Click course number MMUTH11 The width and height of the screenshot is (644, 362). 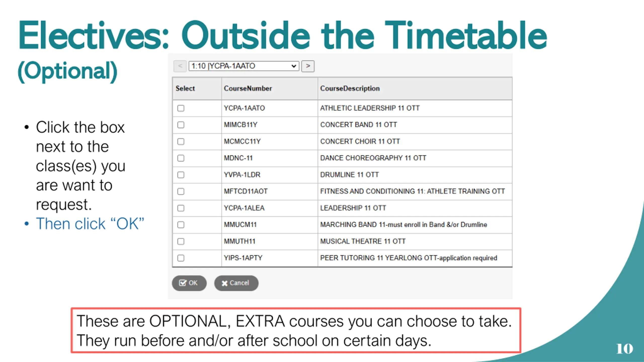pyautogui.click(x=239, y=241)
